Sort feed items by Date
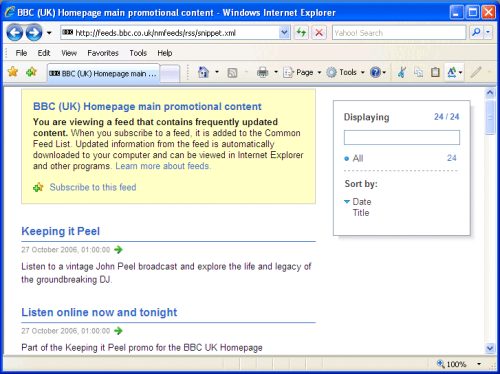 coord(362,202)
